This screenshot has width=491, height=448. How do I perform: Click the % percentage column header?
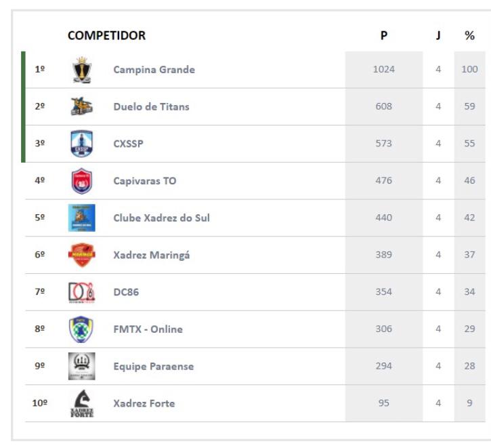pyautogui.click(x=469, y=35)
